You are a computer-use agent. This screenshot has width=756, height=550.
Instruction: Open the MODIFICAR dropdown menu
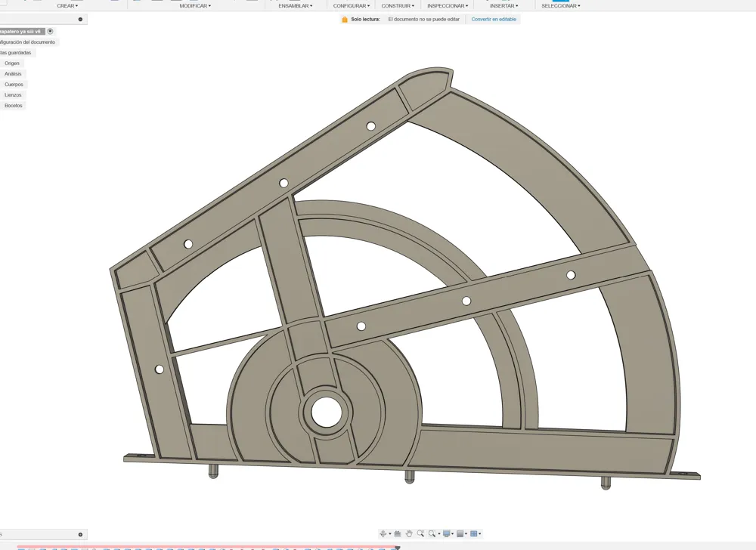click(x=195, y=6)
